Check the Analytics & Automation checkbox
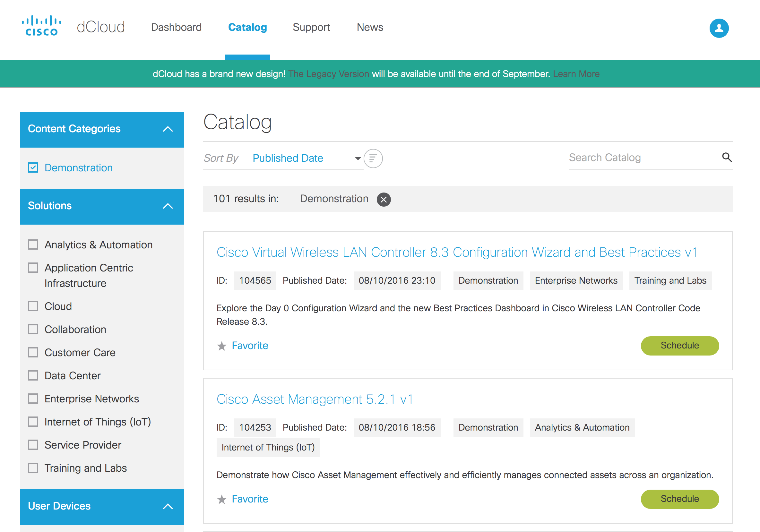 (x=33, y=245)
